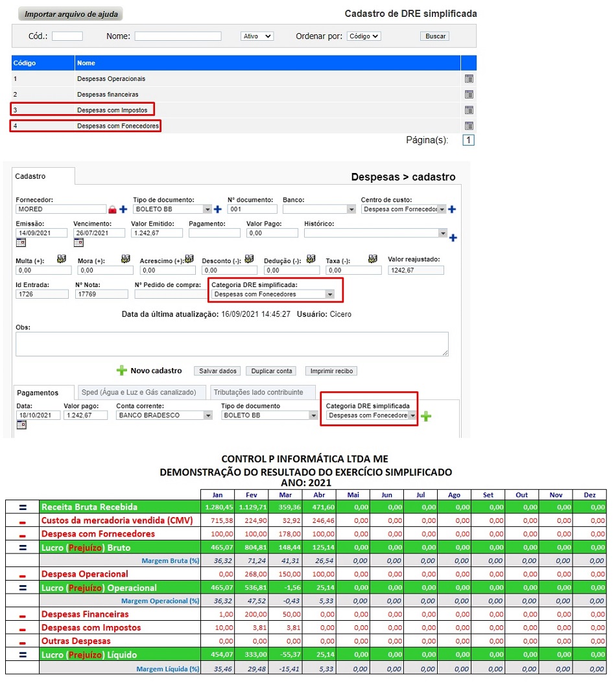Screen dimensions: 616x683
Task: Click the Nº documento field
Action: (252, 209)
